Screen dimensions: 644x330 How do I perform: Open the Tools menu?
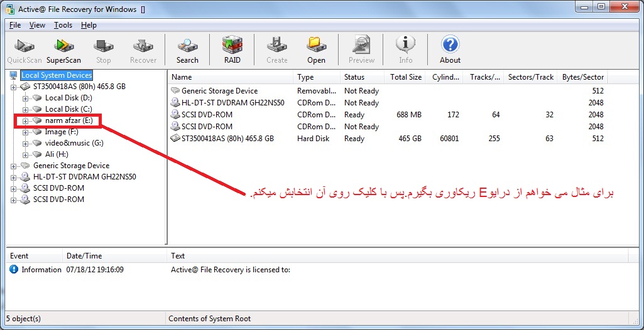pyautogui.click(x=63, y=25)
